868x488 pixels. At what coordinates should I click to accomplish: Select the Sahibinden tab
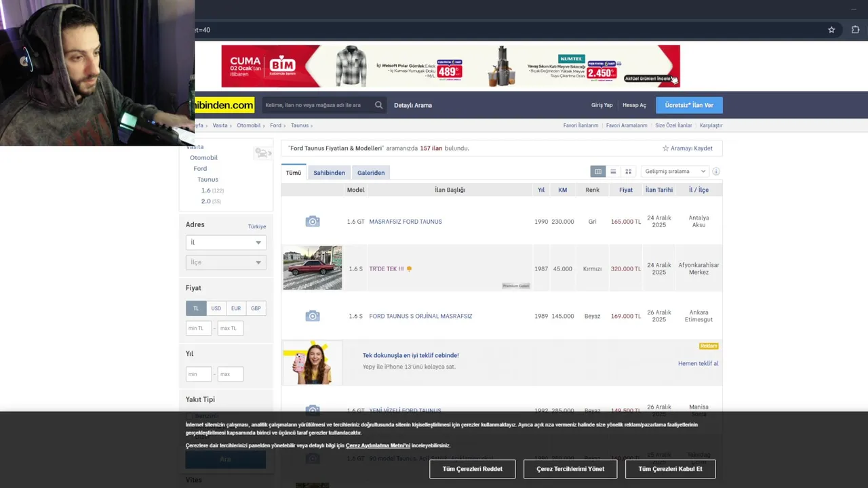(x=329, y=173)
